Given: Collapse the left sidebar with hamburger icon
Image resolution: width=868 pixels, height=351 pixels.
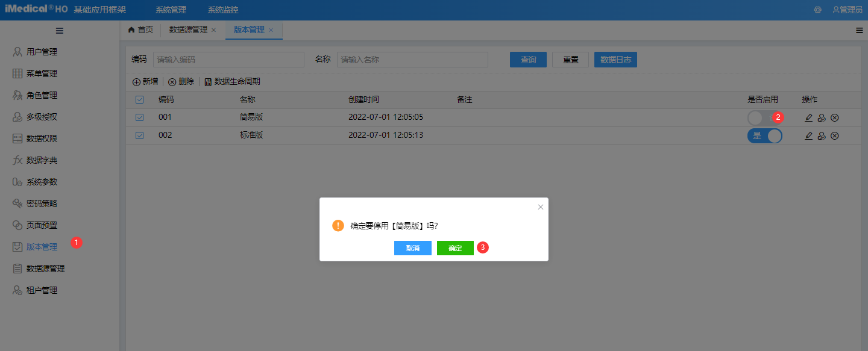Looking at the screenshot, I should [60, 31].
